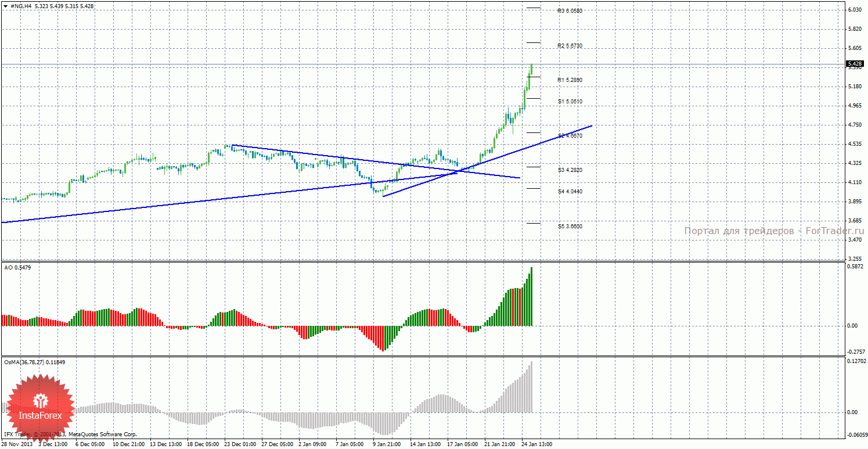Click the 4.110 value on price scale

point(854,182)
